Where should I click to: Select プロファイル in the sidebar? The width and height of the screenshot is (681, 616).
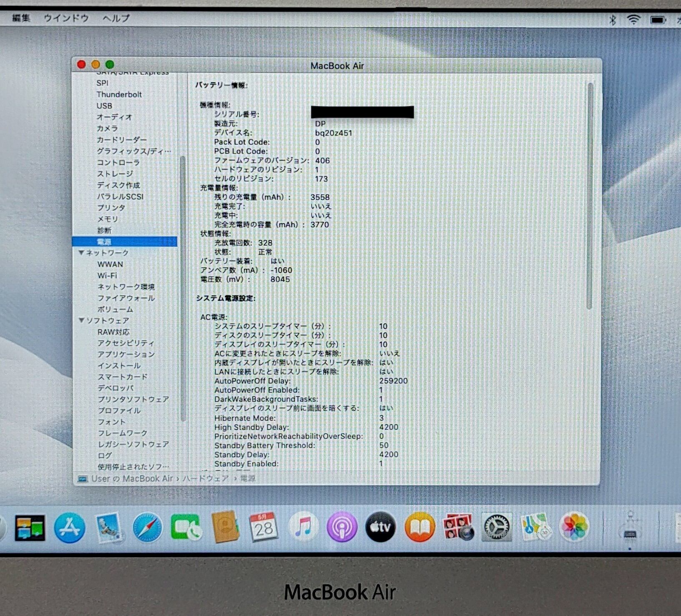coord(119,410)
